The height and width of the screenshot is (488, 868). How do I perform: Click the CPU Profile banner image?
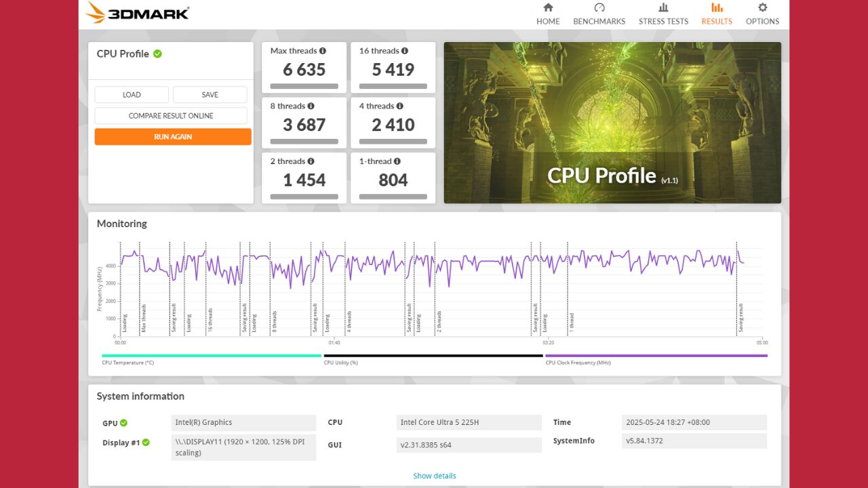tap(612, 123)
